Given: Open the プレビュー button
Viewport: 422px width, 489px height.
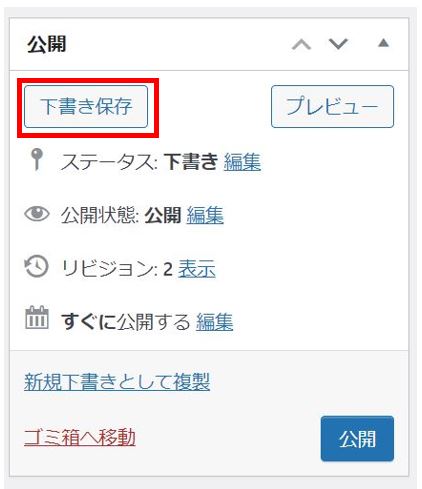Looking at the screenshot, I should pyautogui.click(x=332, y=107).
